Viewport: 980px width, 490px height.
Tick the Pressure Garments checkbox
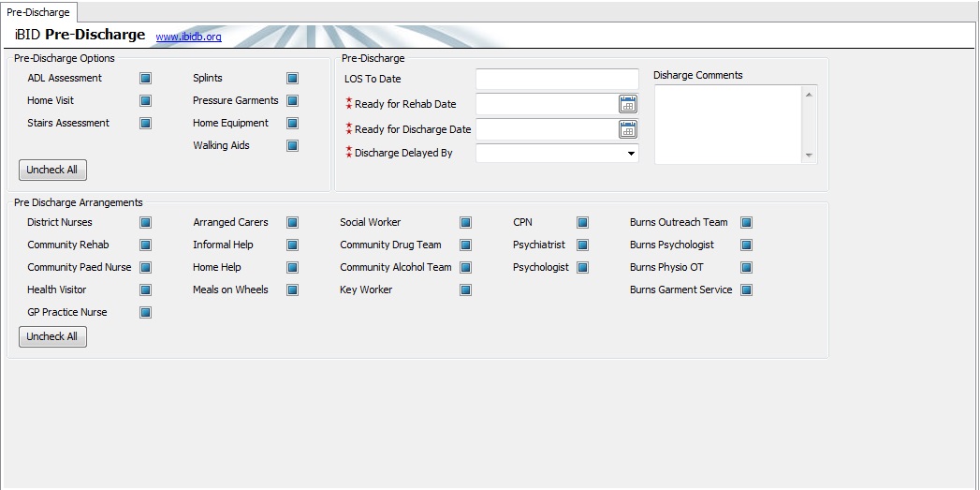tap(292, 100)
